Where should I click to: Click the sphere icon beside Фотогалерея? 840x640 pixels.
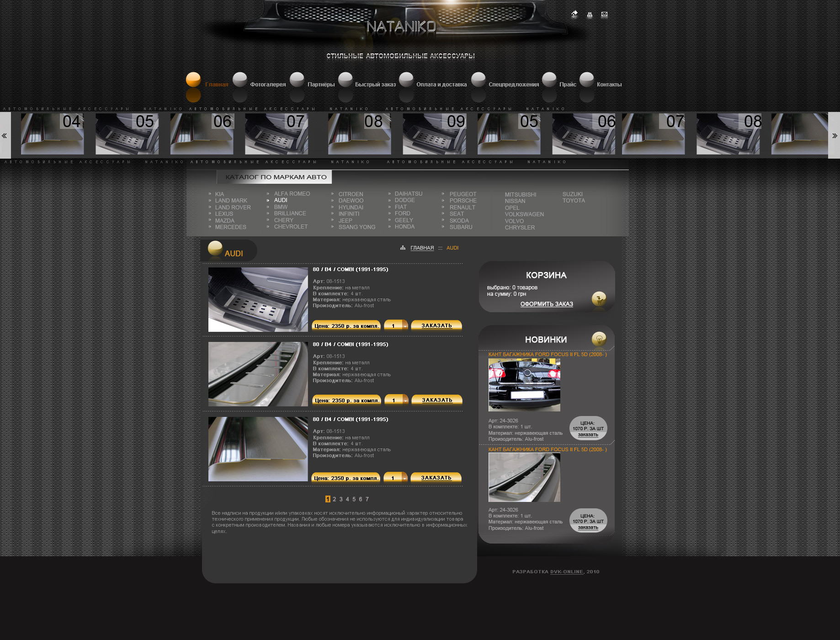click(x=240, y=80)
